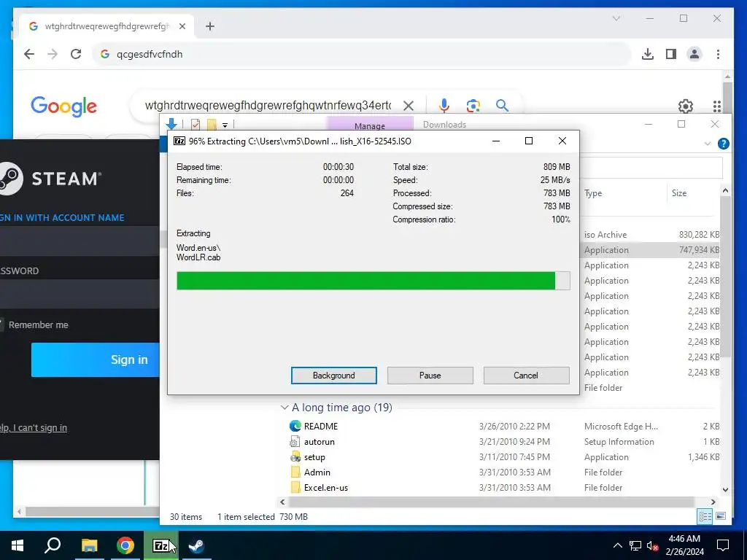Open Chrome downloads icon

(648, 54)
